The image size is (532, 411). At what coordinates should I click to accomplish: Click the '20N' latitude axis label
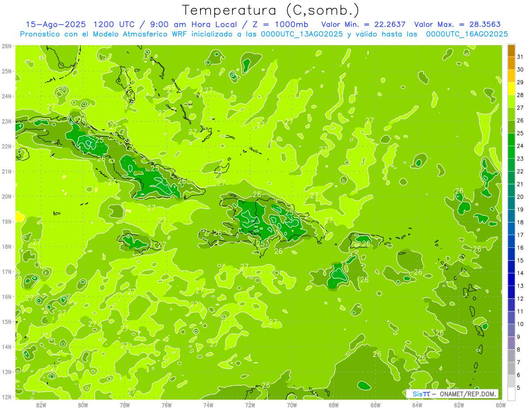pos(6,196)
